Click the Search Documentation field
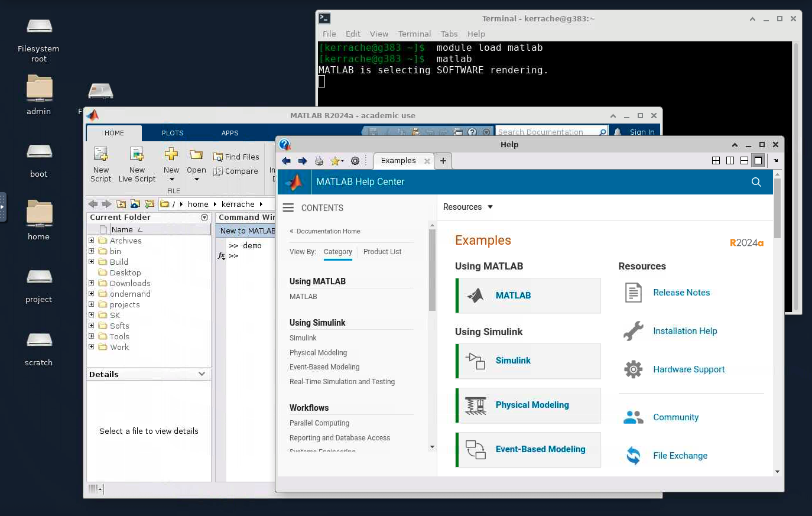 pyautogui.click(x=547, y=132)
